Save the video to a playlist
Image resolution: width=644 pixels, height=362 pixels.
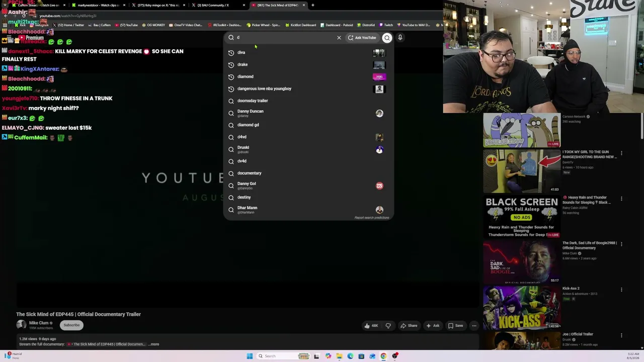point(455,326)
